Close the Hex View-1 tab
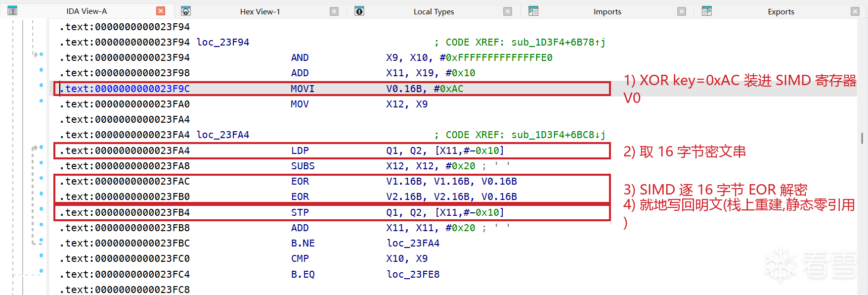 click(334, 11)
